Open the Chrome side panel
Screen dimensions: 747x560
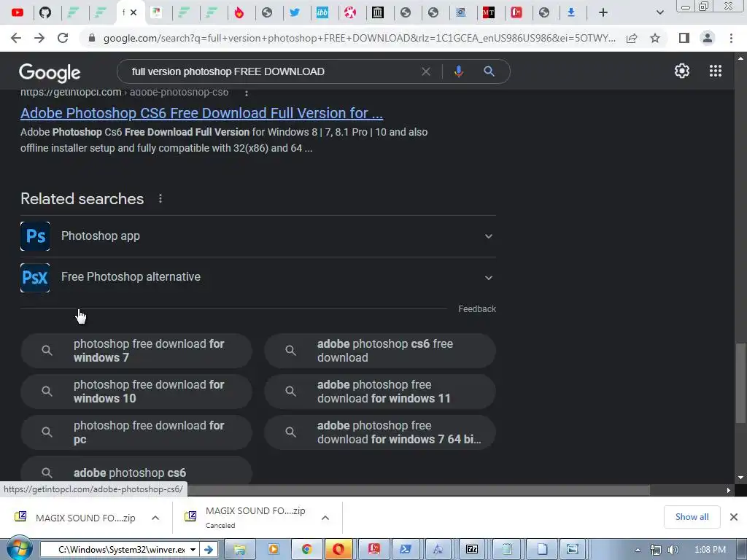(x=684, y=38)
